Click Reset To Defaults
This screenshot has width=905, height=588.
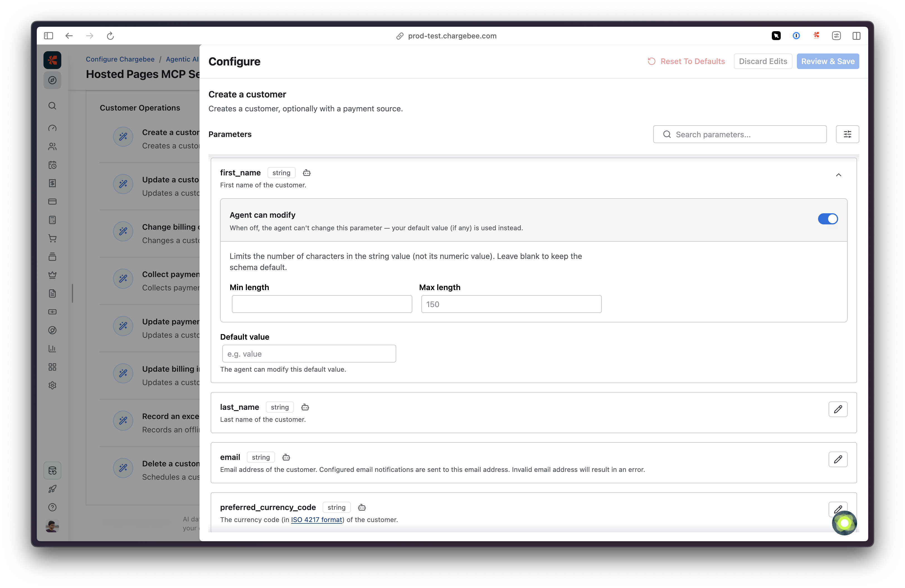coord(686,61)
